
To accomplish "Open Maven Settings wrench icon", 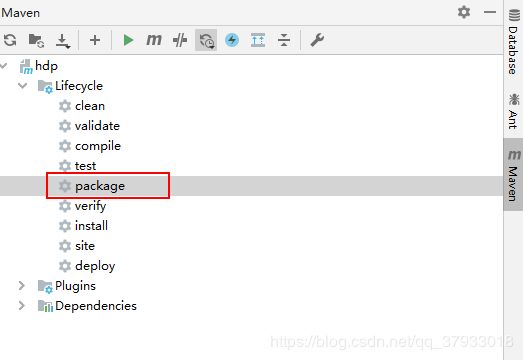I will [317, 40].
